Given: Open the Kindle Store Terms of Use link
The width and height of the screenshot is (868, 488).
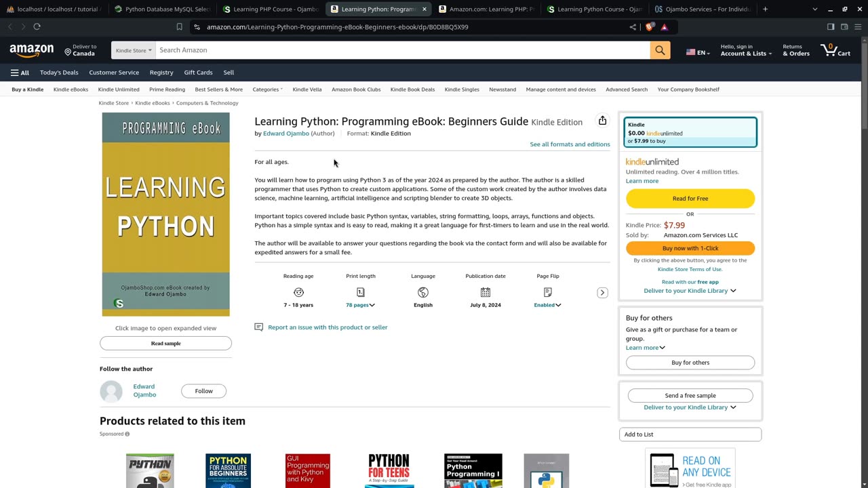Looking at the screenshot, I should [x=690, y=269].
